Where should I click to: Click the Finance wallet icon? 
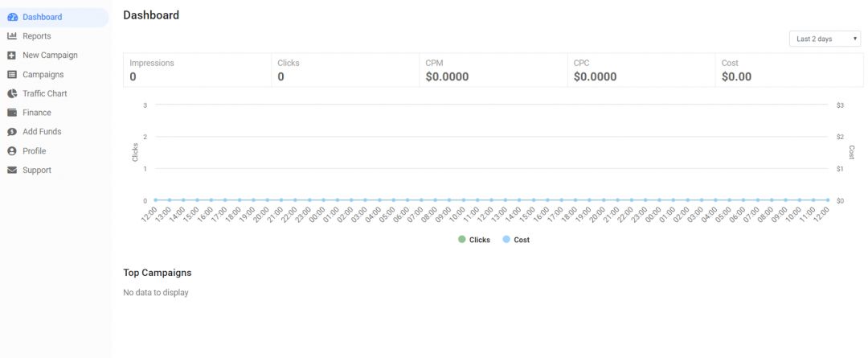[x=12, y=113]
